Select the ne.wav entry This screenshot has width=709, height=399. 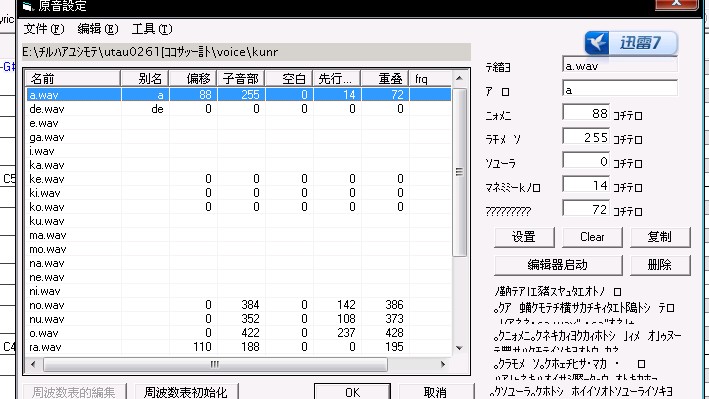[x=47, y=277]
